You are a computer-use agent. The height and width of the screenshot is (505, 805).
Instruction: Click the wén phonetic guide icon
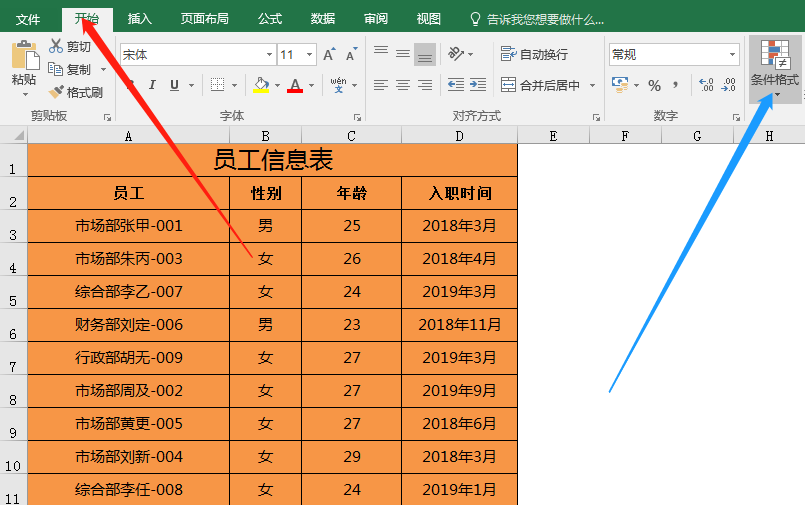pos(338,85)
